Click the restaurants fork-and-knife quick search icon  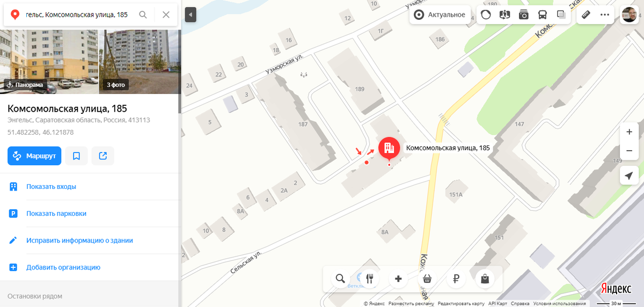click(369, 279)
